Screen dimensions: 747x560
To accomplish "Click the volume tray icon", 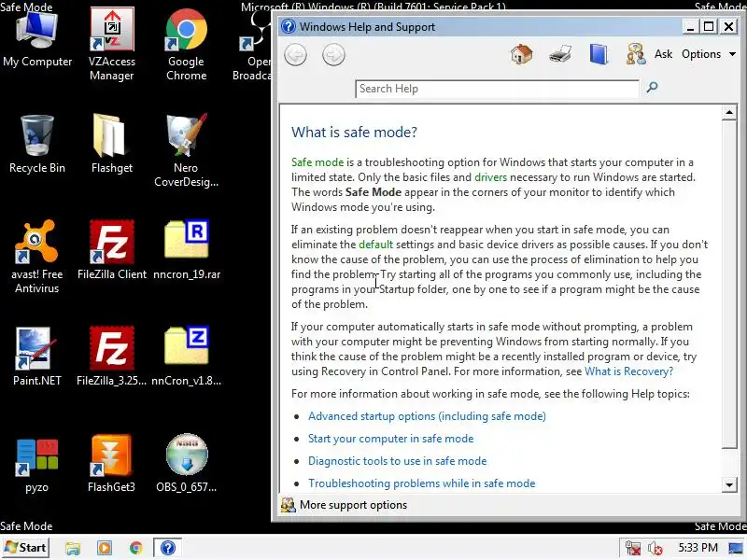I will pos(655,548).
